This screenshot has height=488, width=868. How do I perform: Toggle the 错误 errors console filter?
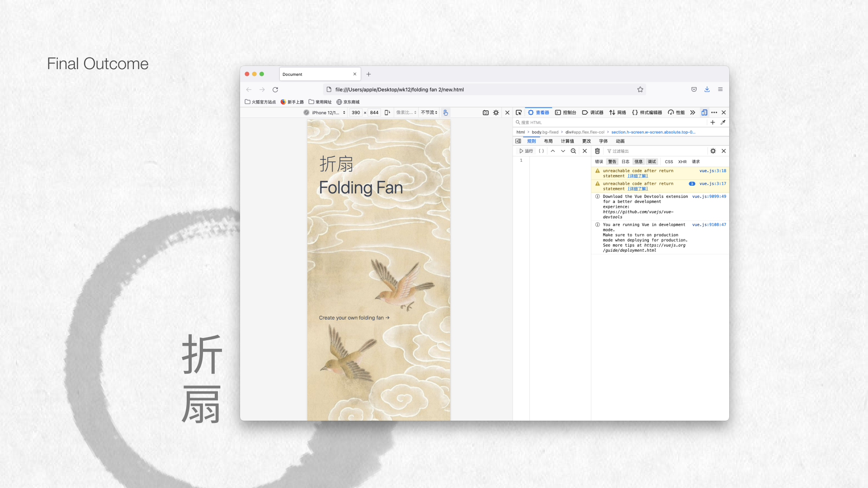599,162
